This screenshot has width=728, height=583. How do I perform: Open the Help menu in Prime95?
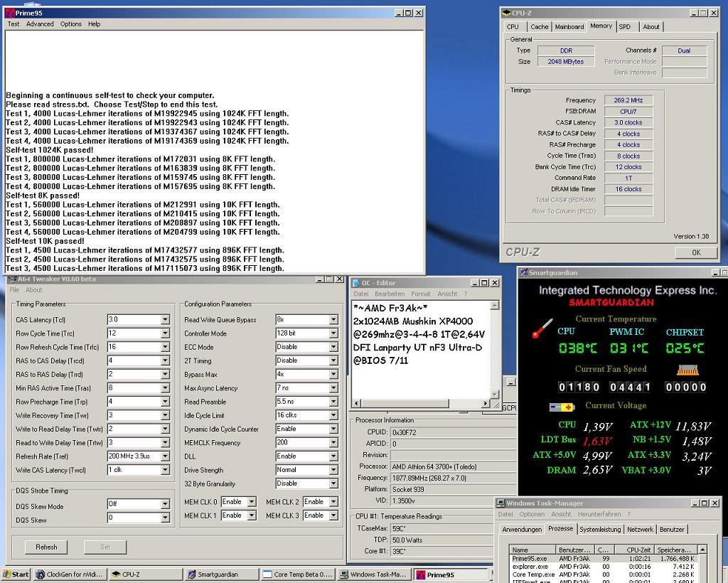95,24
